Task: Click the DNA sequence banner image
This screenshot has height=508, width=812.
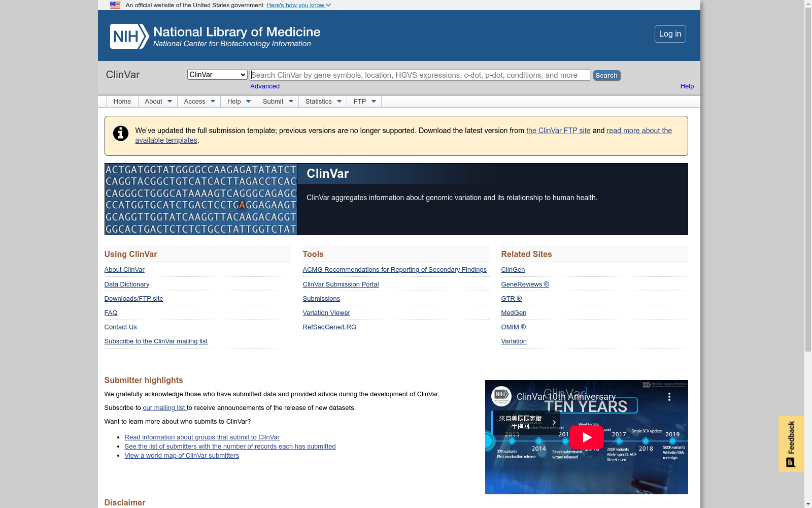Action: pos(200,199)
